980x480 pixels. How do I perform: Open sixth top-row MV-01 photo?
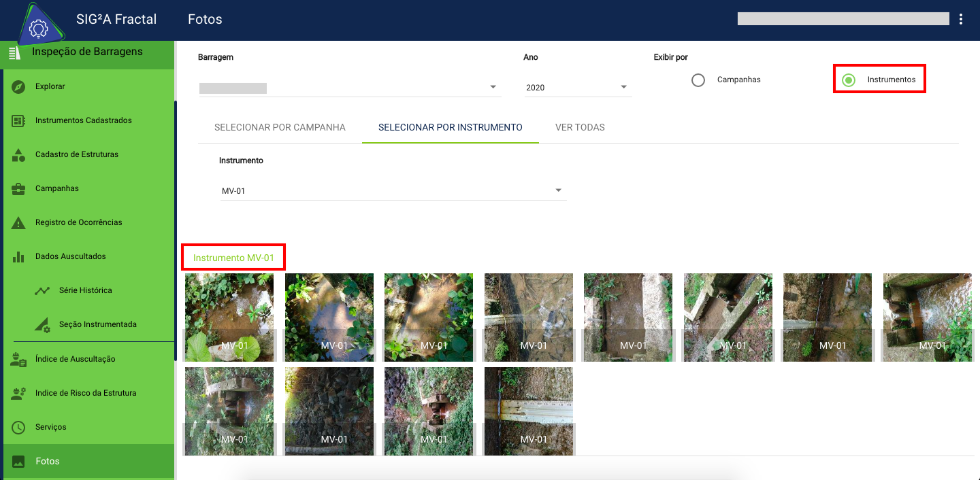point(728,318)
